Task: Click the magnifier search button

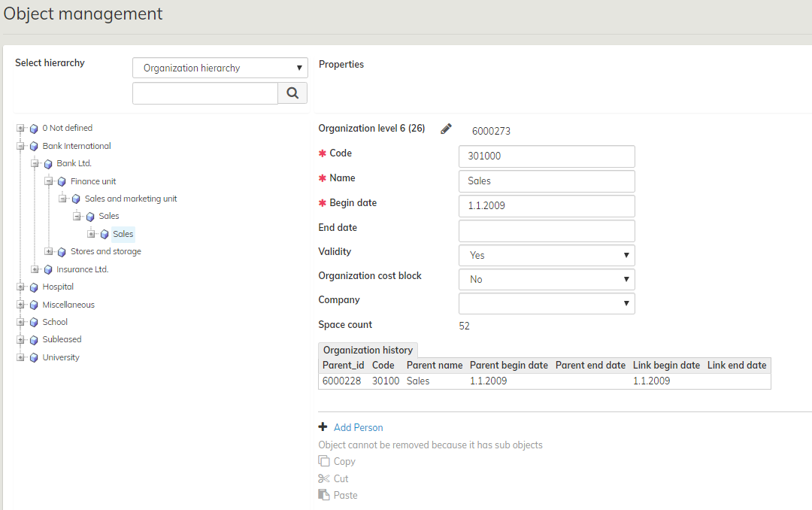Action: (292, 93)
